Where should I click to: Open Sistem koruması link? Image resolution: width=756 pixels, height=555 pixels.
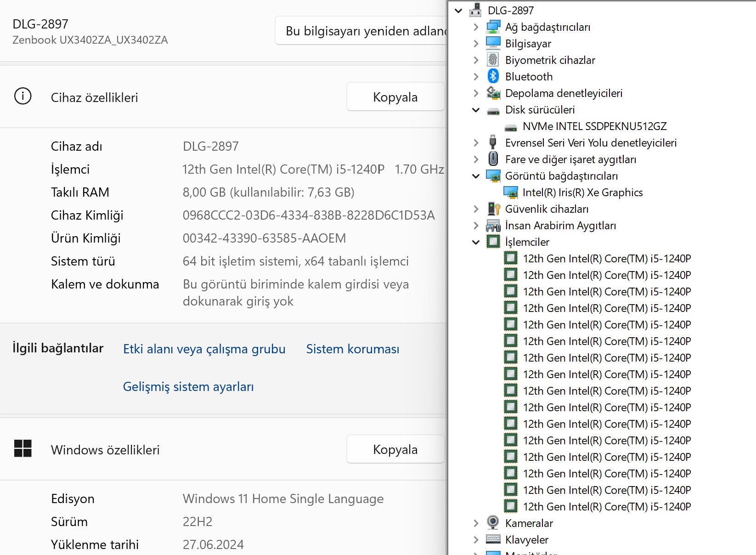pyautogui.click(x=353, y=349)
